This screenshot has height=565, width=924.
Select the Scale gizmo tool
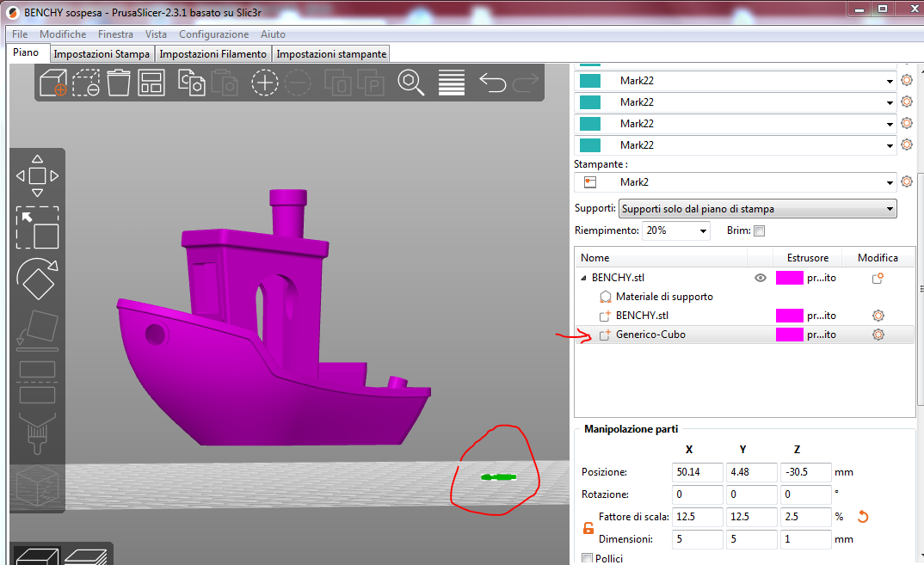[37, 227]
